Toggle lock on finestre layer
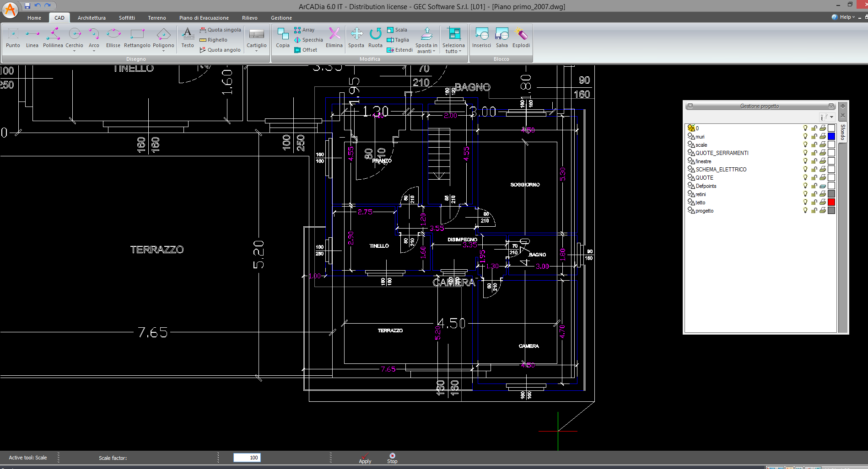 pos(814,161)
